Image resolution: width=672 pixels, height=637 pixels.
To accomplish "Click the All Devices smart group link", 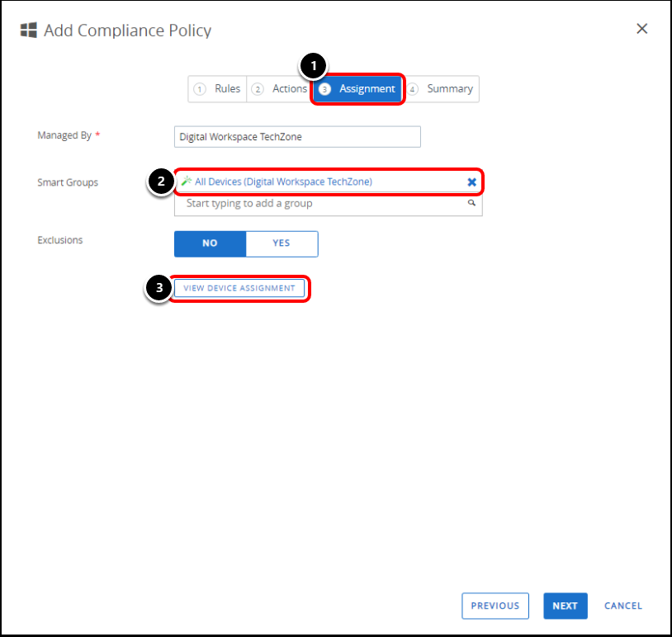I will (283, 182).
